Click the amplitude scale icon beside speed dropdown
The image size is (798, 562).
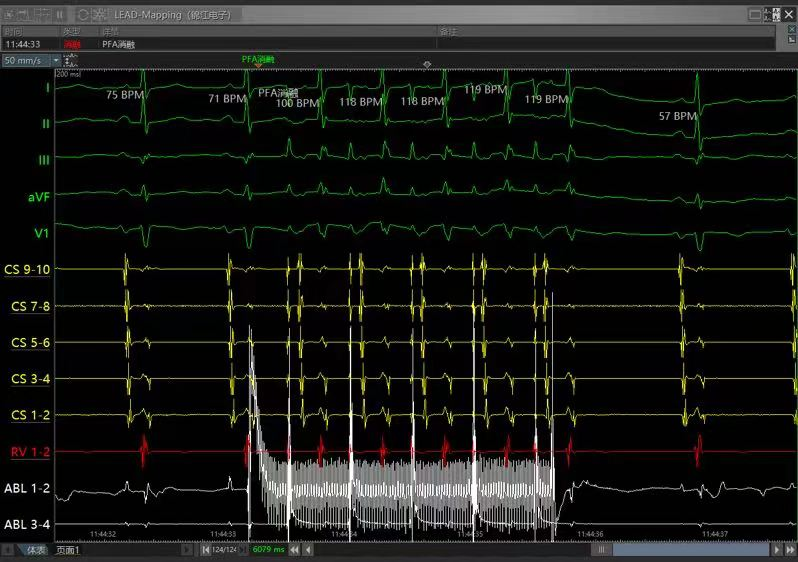(69, 61)
